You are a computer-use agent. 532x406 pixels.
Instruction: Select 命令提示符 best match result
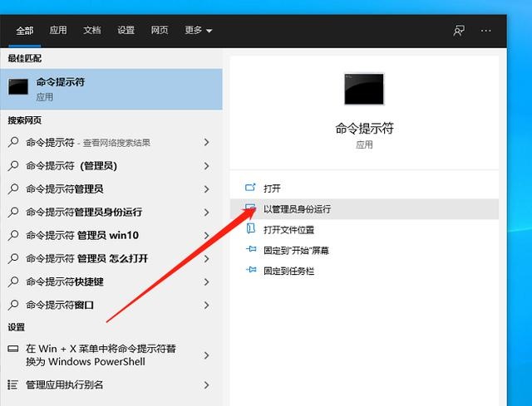111,89
